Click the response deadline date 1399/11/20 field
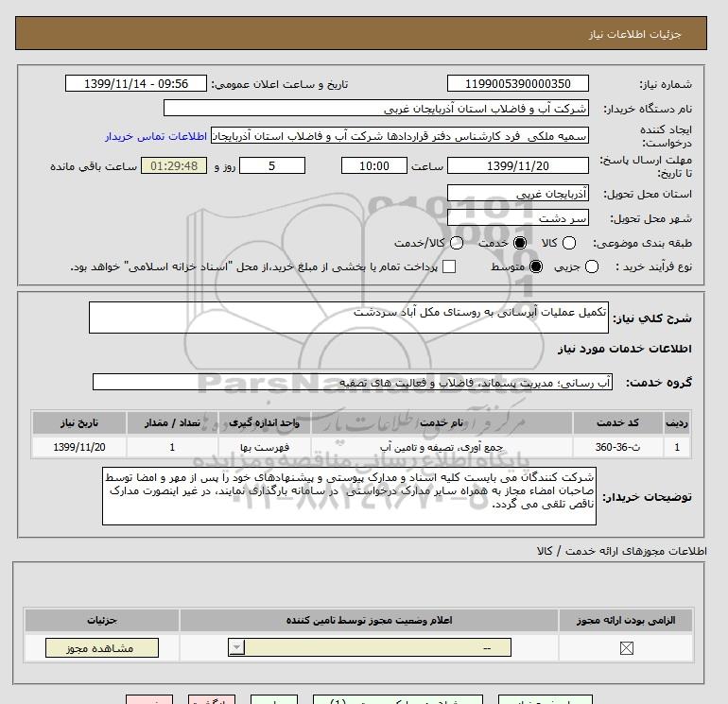Screen dimensions: 728x704 [518, 165]
